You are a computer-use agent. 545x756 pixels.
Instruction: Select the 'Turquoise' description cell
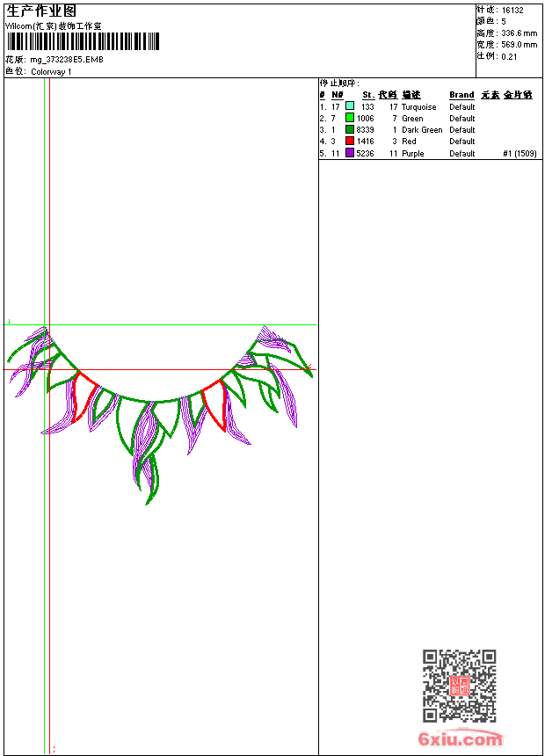(418, 107)
